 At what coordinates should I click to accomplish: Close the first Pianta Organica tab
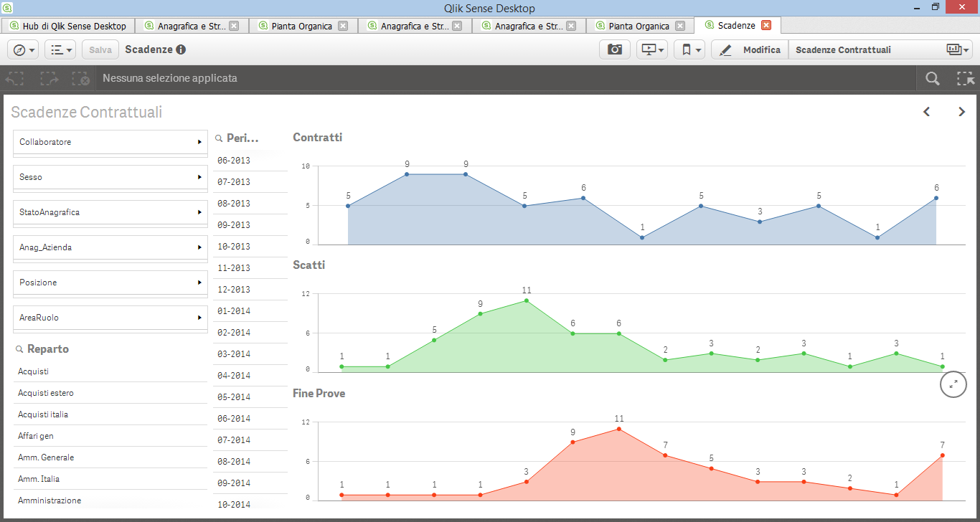(x=343, y=26)
